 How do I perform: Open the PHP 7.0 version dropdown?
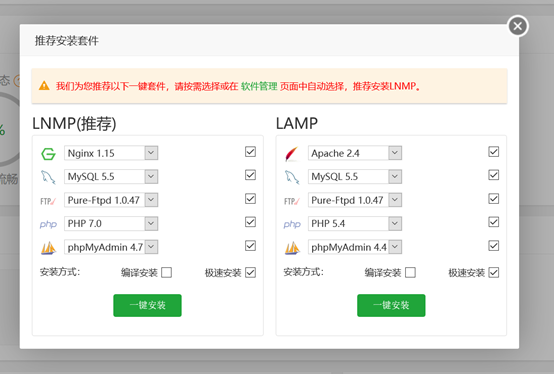pyautogui.click(x=111, y=224)
